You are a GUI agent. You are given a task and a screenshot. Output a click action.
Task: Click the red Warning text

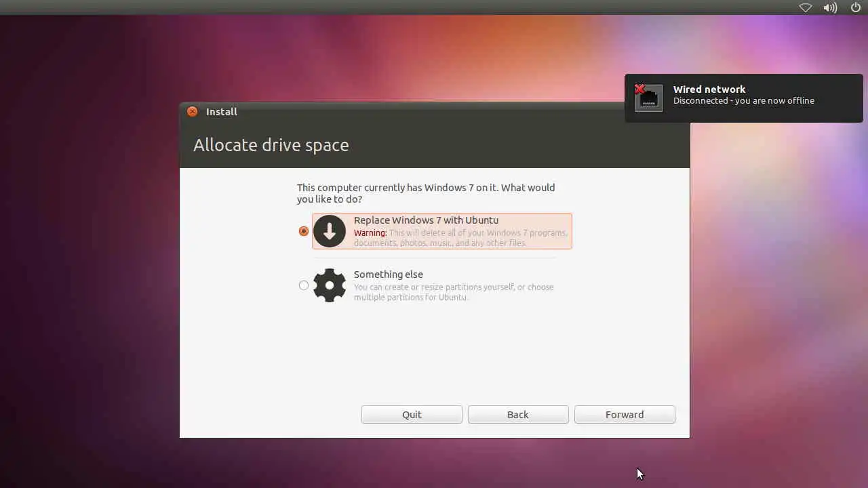pyautogui.click(x=370, y=233)
